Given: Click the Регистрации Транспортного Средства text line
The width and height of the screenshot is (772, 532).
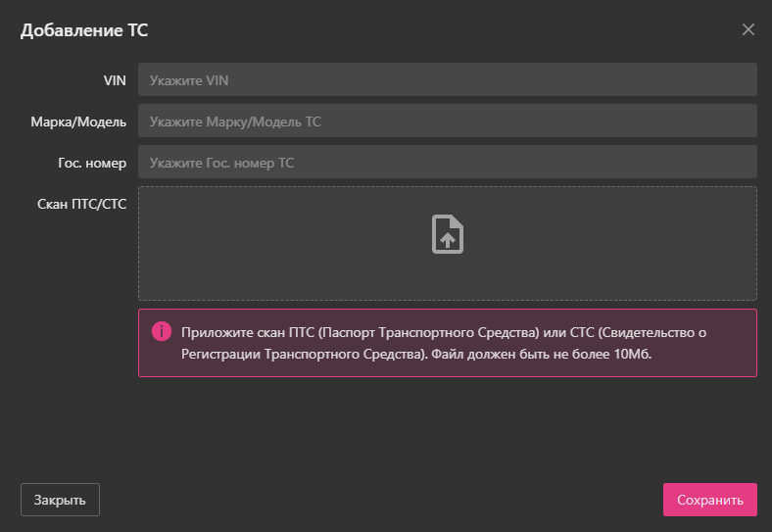Looking at the screenshot, I should point(300,355).
